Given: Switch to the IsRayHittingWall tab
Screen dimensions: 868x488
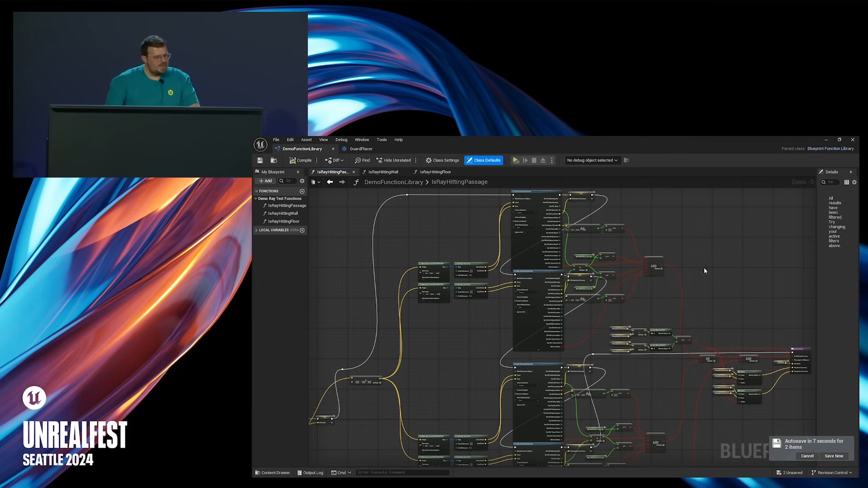Looking at the screenshot, I should click(x=383, y=172).
